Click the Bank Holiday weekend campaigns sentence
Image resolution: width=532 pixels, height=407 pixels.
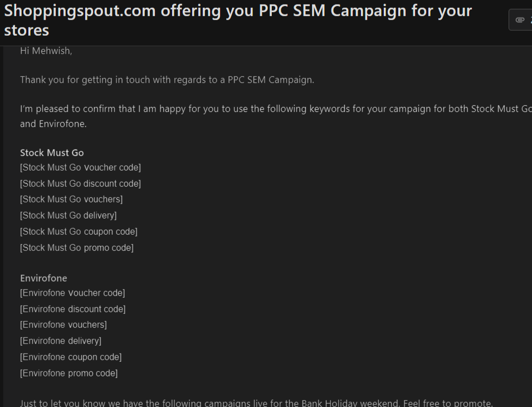coord(256,403)
